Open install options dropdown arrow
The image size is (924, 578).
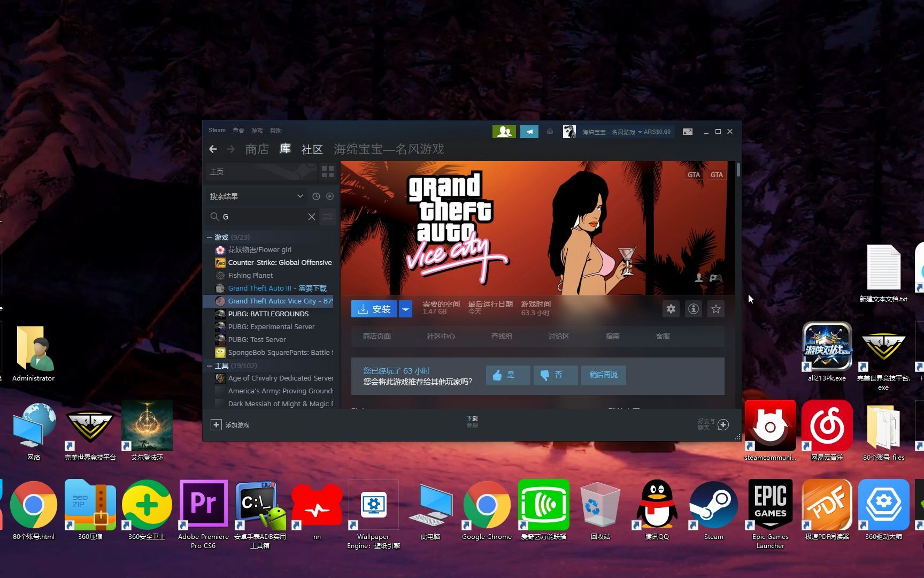405,309
